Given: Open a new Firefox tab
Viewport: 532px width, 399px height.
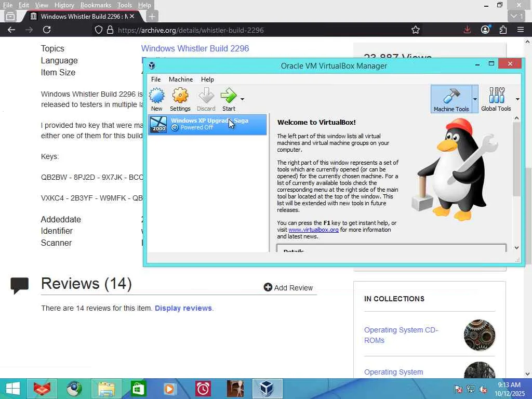Looking at the screenshot, I should 152,16.
